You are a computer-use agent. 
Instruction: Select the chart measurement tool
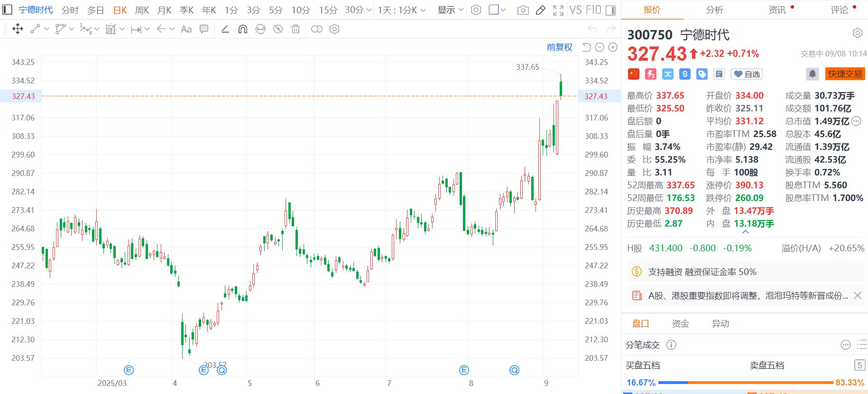pyautogui.click(x=111, y=29)
